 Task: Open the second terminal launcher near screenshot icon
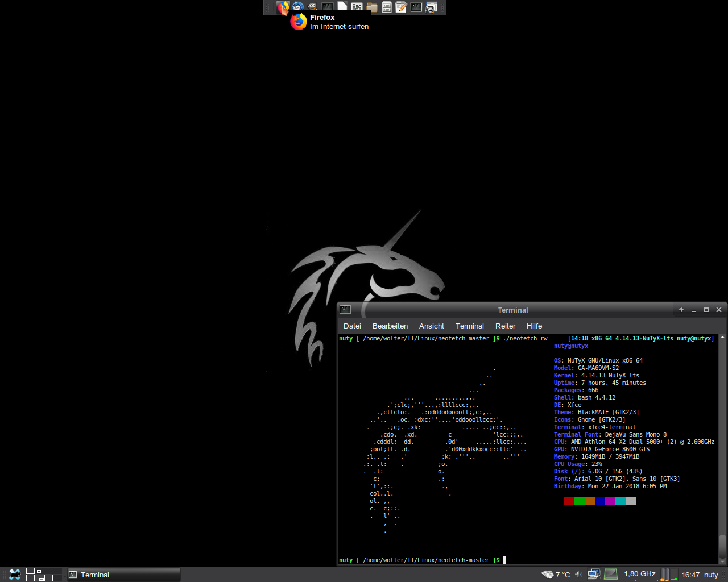pyautogui.click(x=416, y=7)
